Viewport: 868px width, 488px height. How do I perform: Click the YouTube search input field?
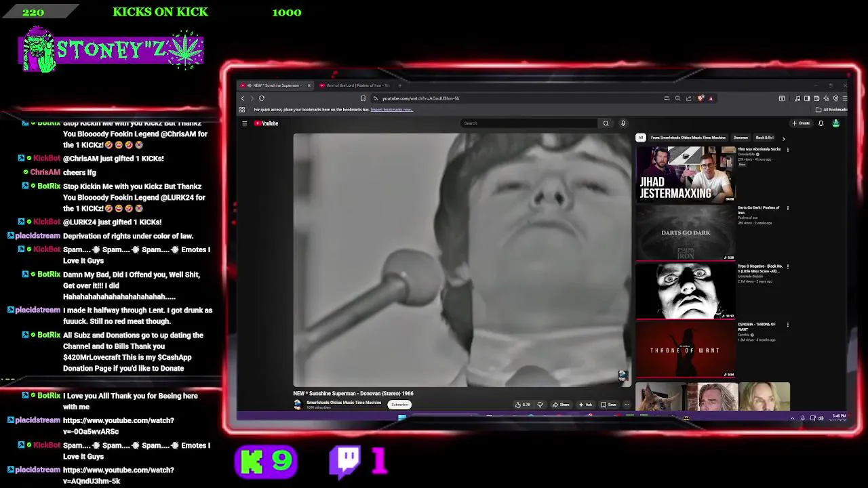point(529,123)
